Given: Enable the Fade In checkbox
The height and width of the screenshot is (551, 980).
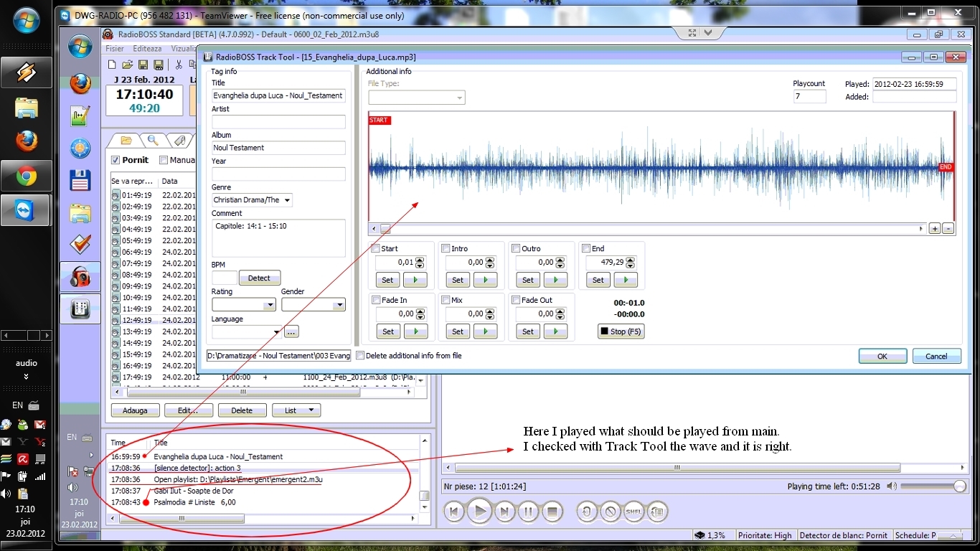Looking at the screenshot, I should coord(375,300).
